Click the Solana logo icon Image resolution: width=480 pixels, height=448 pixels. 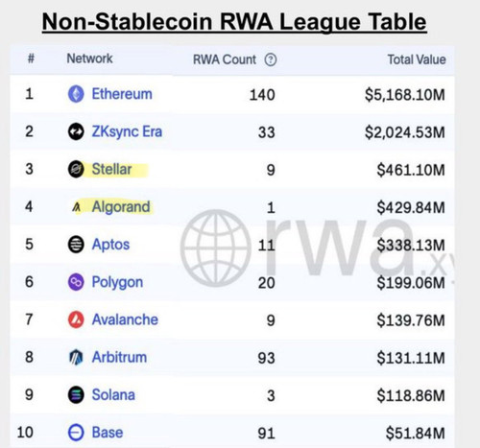click(x=76, y=394)
